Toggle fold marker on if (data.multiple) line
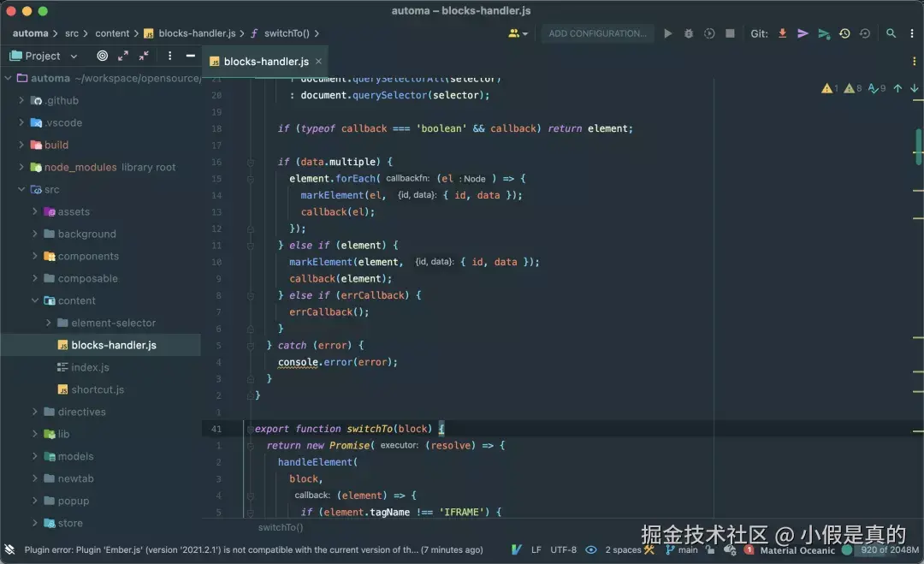 tap(251, 162)
